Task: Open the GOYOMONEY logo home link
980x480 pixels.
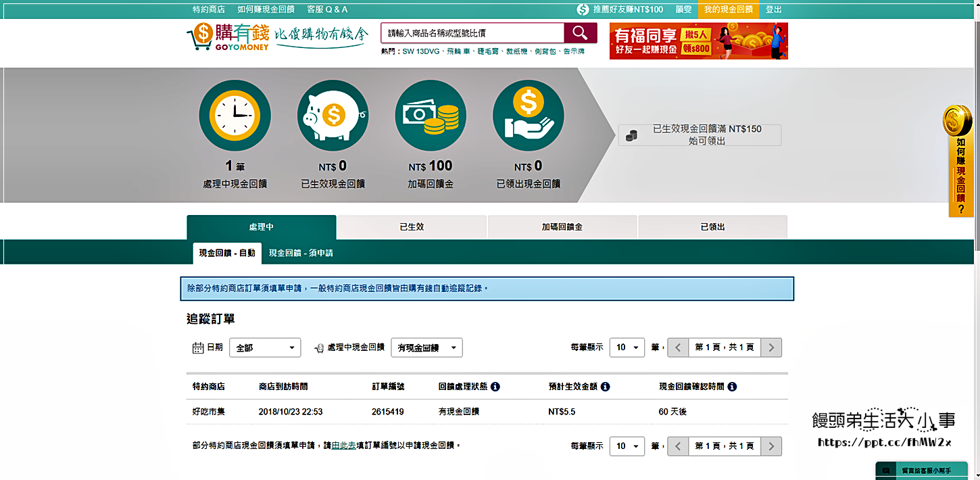Action: coord(228,37)
